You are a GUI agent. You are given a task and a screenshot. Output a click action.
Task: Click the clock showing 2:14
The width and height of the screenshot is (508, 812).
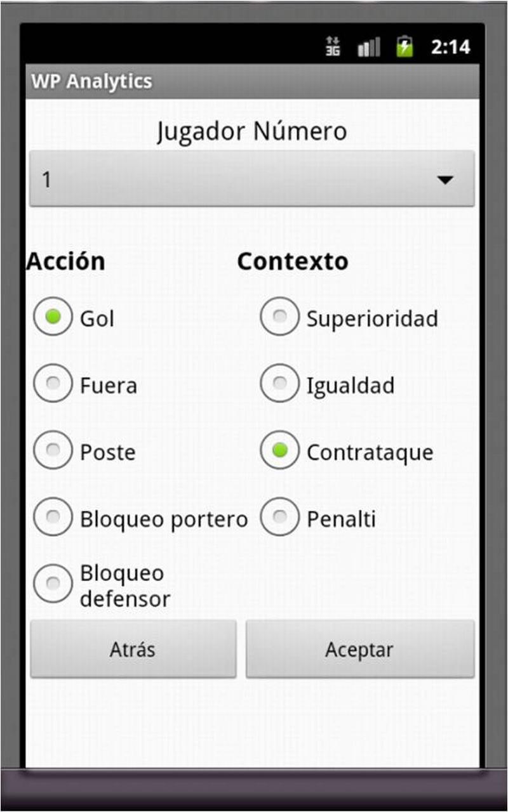(450, 47)
